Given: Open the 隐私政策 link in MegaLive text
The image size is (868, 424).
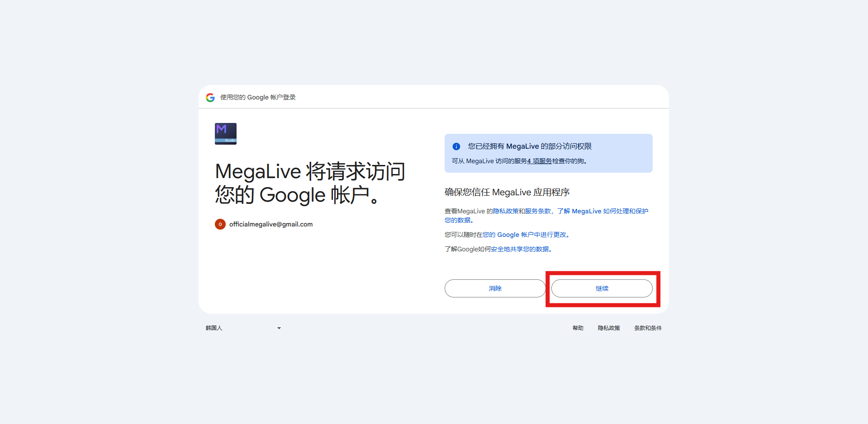Looking at the screenshot, I should pos(505,211).
